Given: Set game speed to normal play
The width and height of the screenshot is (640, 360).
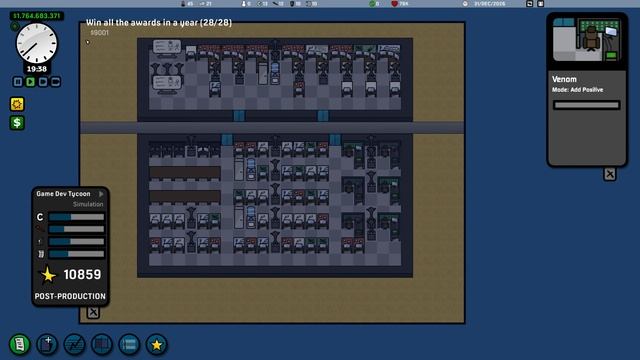Looking at the screenshot, I should 30,82.
